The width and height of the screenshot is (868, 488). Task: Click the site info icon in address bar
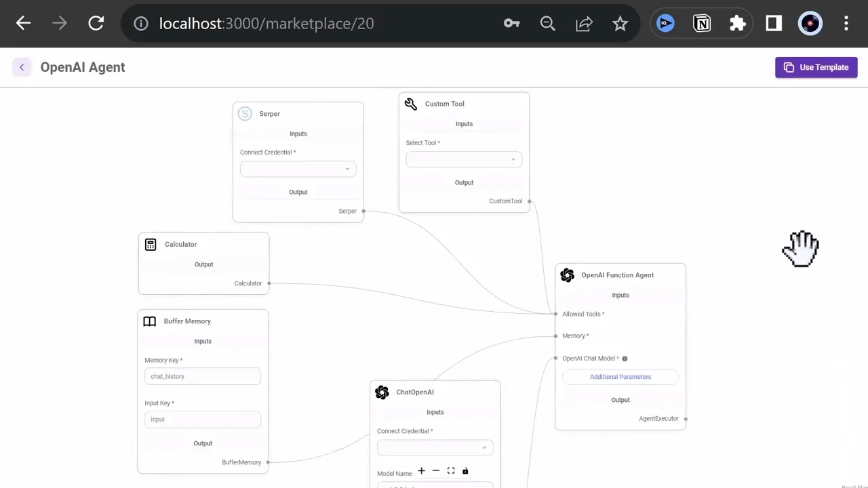click(x=141, y=24)
